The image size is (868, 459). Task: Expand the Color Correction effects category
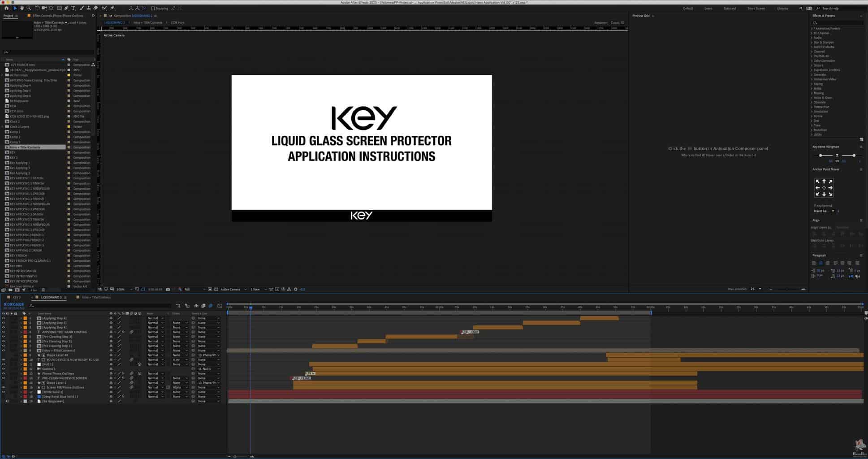coord(812,61)
